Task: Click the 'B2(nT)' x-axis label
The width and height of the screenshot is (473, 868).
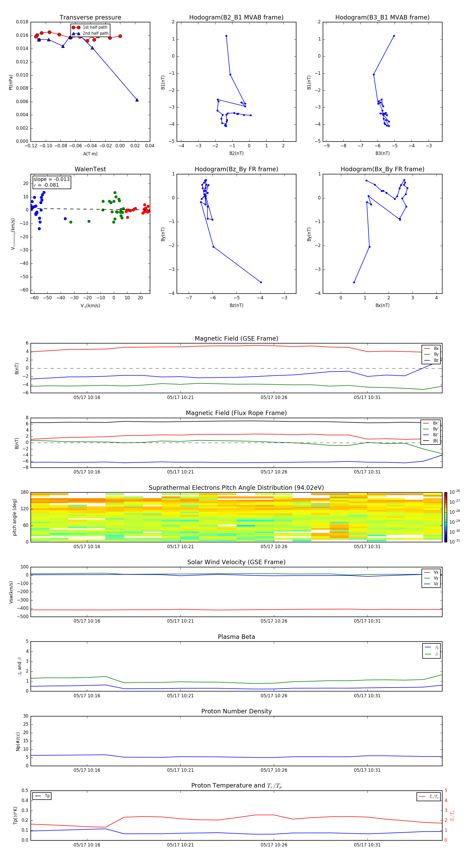Action: pyautogui.click(x=236, y=153)
